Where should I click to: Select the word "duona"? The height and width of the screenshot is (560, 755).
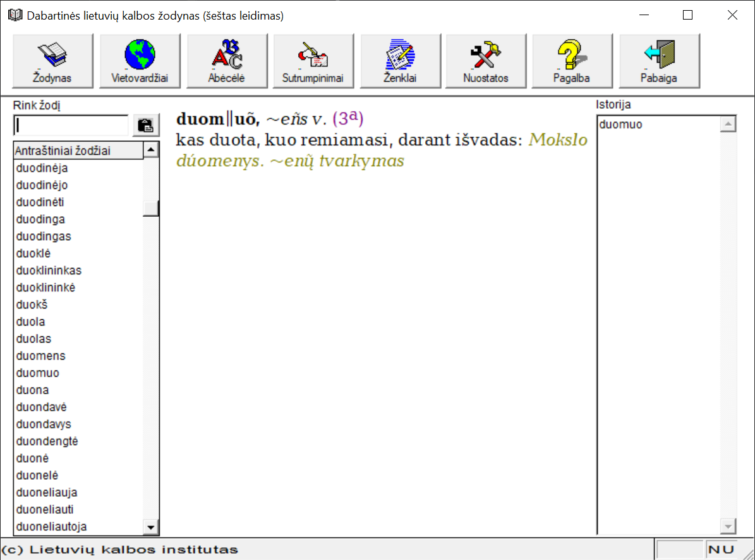tap(32, 390)
